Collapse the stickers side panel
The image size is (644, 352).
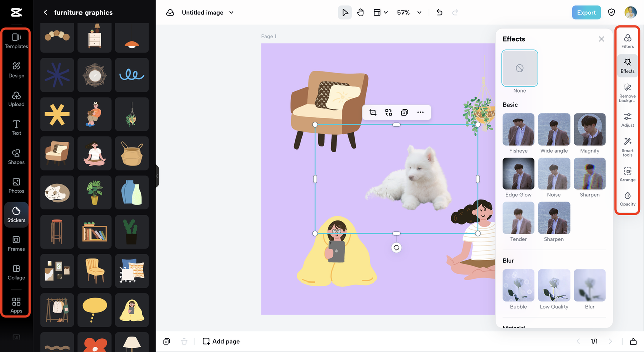click(x=157, y=176)
